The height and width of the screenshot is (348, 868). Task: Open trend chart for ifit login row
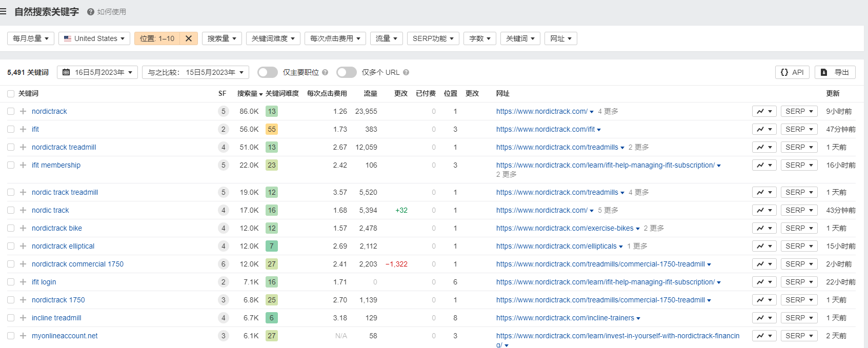764,282
